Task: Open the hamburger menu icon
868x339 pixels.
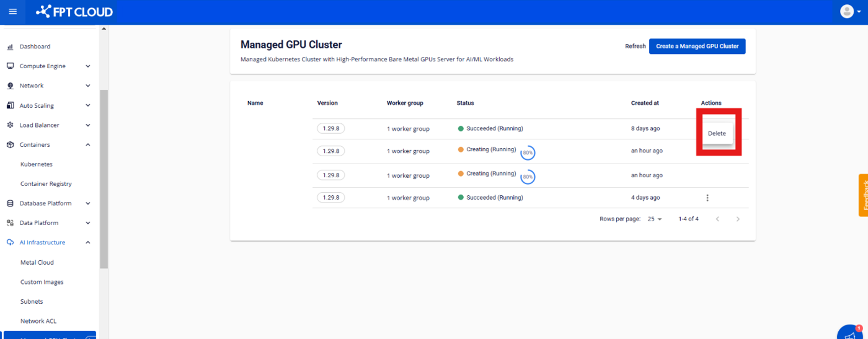Action: (x=13, y=12)
